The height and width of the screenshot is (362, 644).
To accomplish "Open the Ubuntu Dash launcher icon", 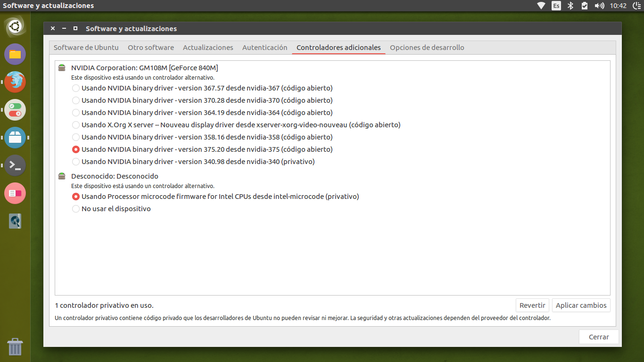I will tap(15, 27).
